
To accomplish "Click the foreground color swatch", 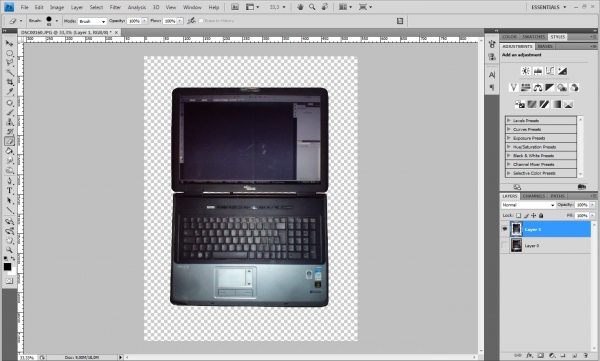I will click(x=7, y=266).
